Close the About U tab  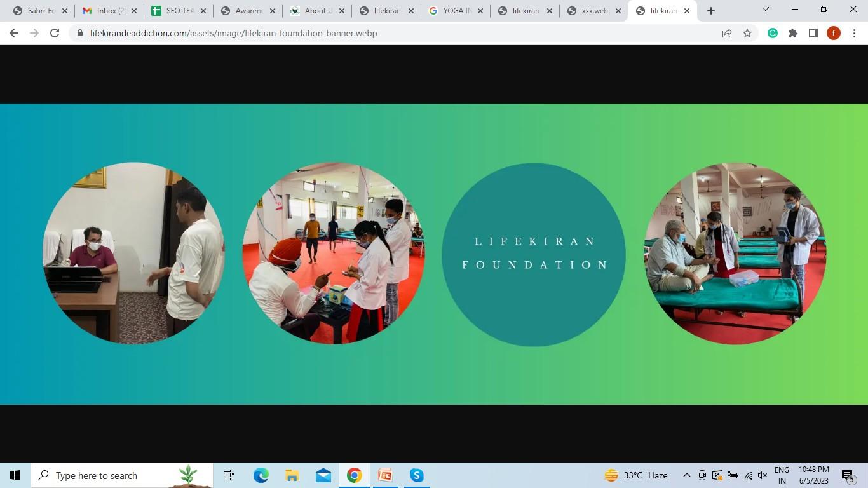pyautogui.click(x=341, y=11)
